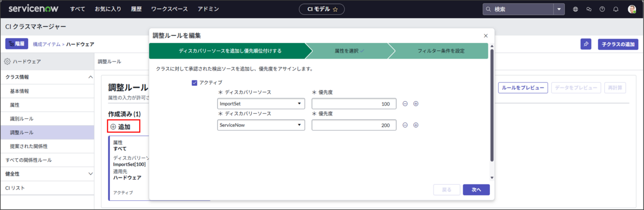644x210 pixels.
Task: Close the 調整ルールを編集 dialog
Action: click(x=486, y=36)
